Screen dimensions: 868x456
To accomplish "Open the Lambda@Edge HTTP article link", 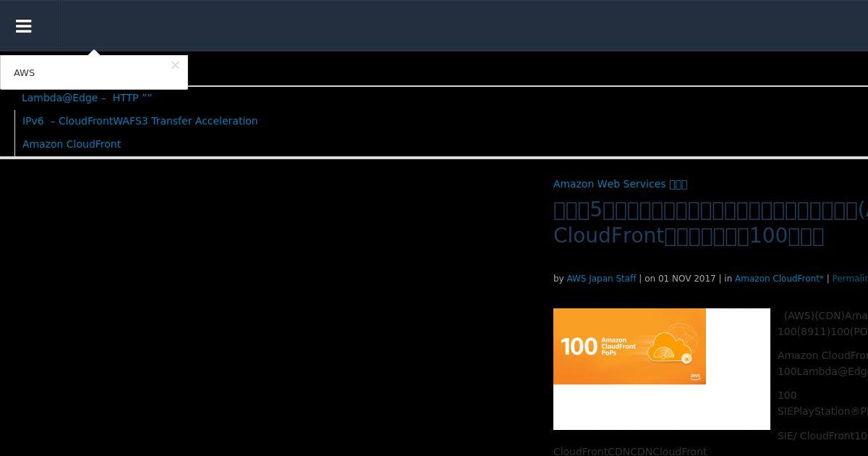I will (87, 98).
